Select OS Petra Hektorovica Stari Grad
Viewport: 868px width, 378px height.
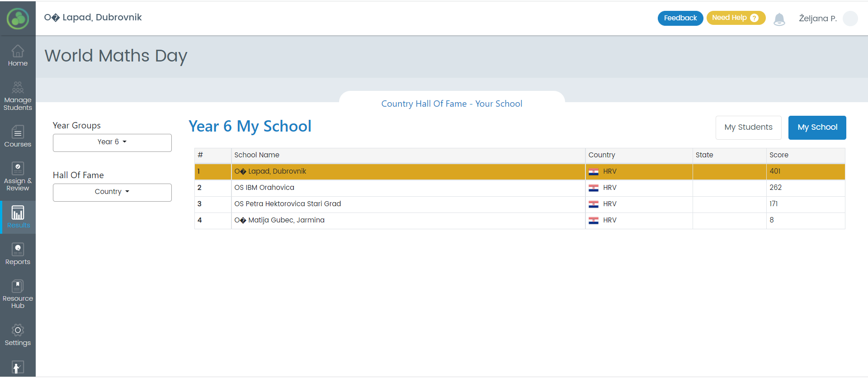click(x=288, y=204)
